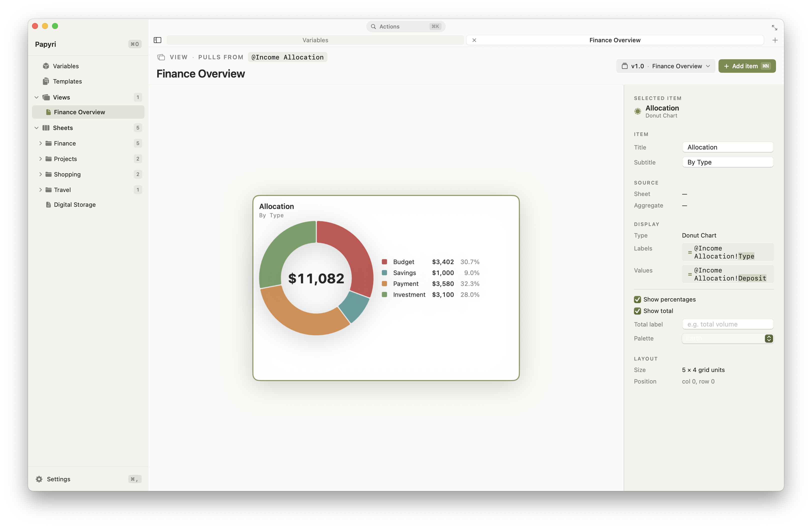The width and height of the screenshot is (812, 528).
Task: Collapse the Views section chevron
Action: click(x=36, y=97)
